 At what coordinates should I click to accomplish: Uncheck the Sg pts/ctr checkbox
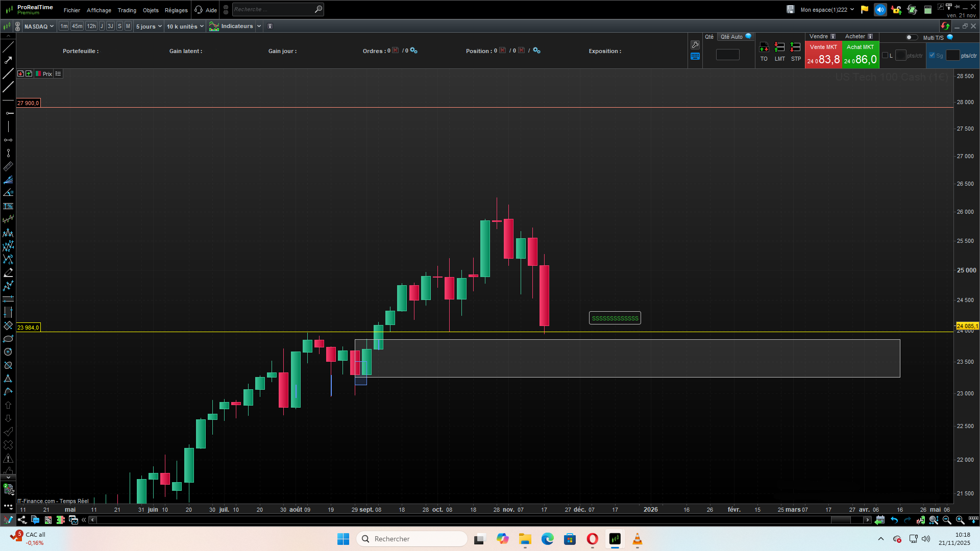point(932,56)
